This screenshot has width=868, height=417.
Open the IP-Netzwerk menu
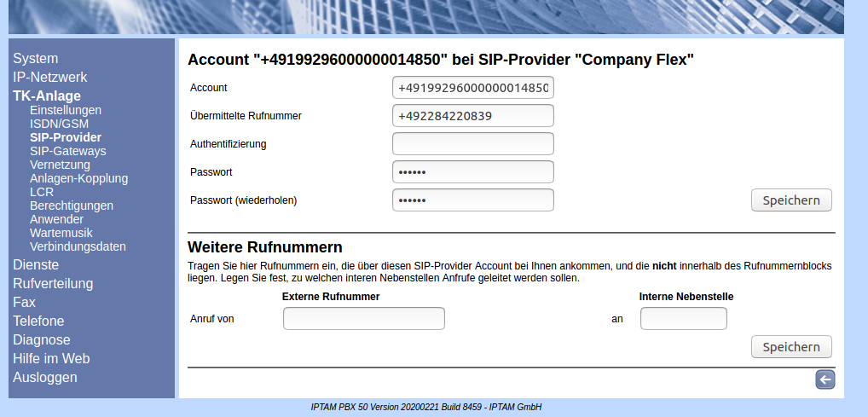pyautogui.click(x=50, y=78)
